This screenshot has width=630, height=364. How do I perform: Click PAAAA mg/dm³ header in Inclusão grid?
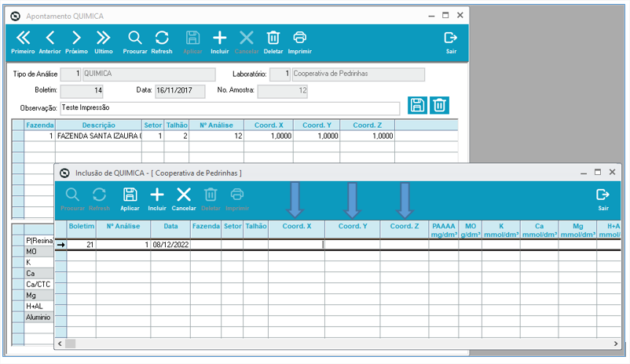point(444,230)
